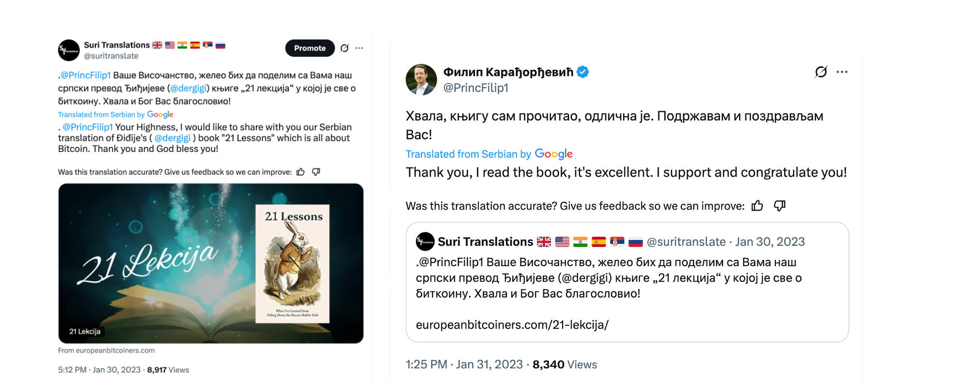Click Филип Карађорђевић's profile avatar
The height and width of the screenshot is (392, 980).
(422, 79)
